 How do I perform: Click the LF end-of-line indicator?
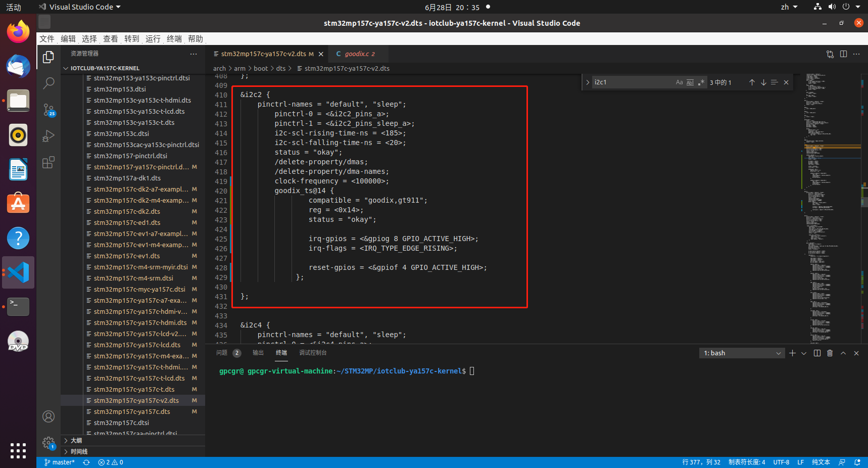pyautogui.click(x=800, y=462)
